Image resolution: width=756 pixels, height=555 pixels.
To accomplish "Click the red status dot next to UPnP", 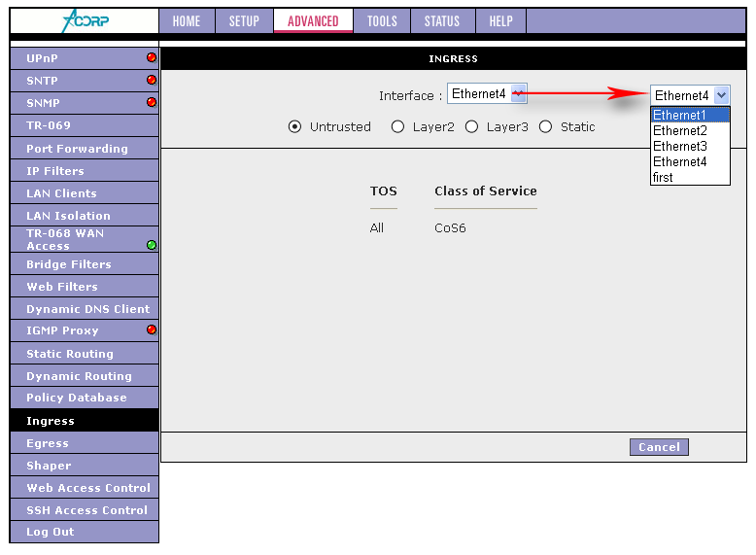I will point(152,57).
